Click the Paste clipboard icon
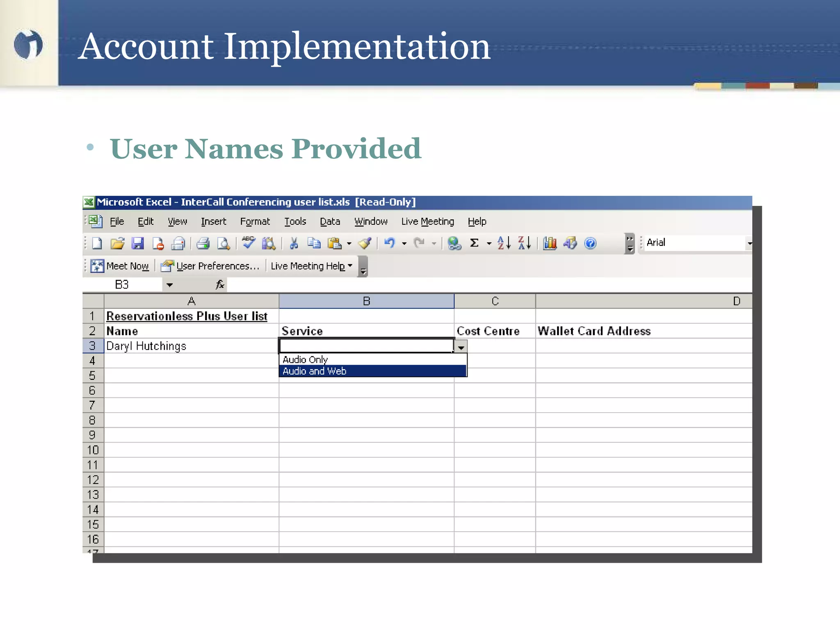This screenshot has height=630, width=840. click(x=334, y=243)
